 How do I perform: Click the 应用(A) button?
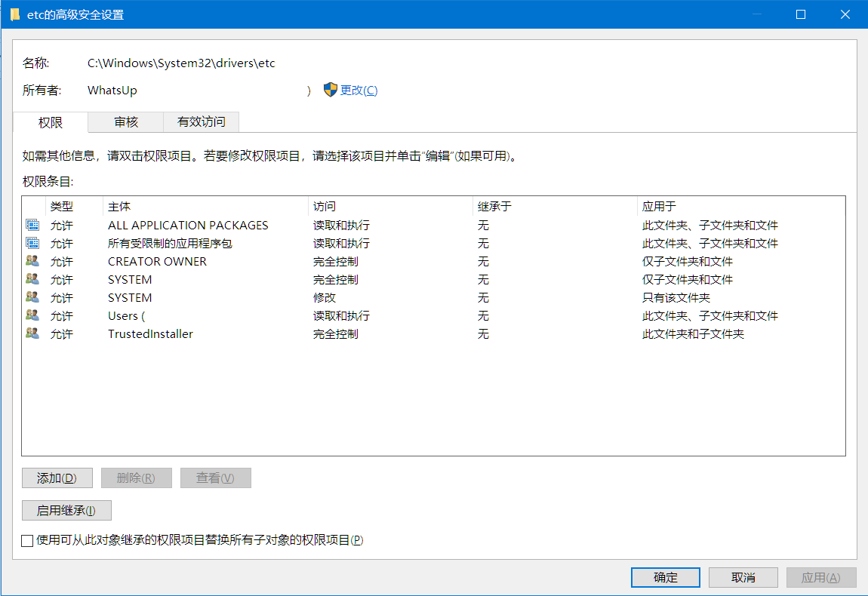pos(821,577)
